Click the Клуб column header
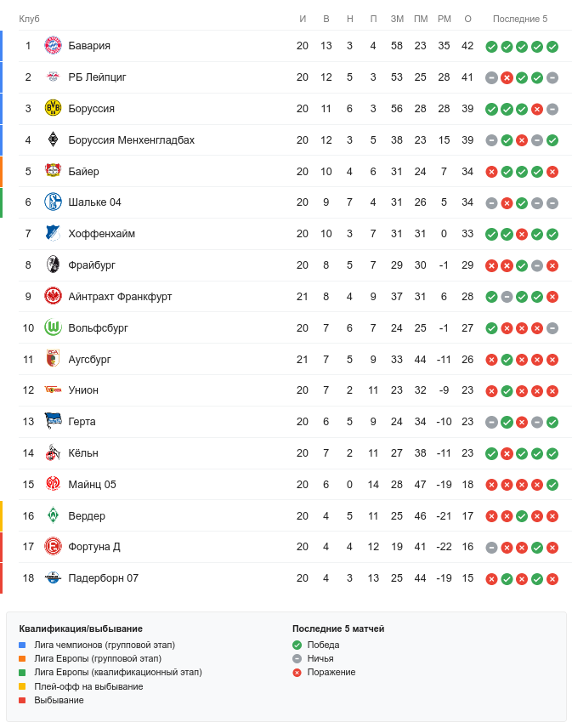 point(30,19)
